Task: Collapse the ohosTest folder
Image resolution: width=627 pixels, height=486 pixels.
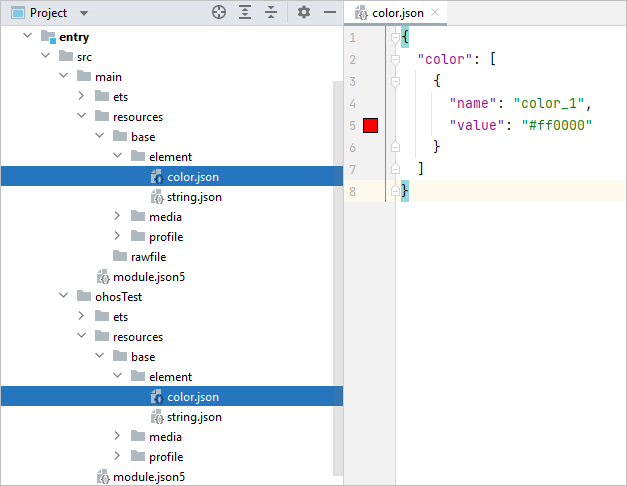Action: click(63, 296)
